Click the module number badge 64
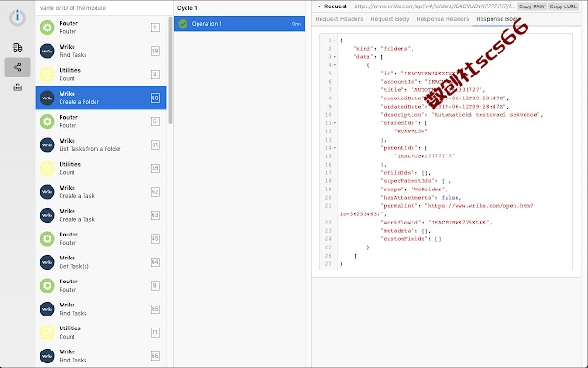Viewport: 588px width, 368px height. click(x=155, y=262)
